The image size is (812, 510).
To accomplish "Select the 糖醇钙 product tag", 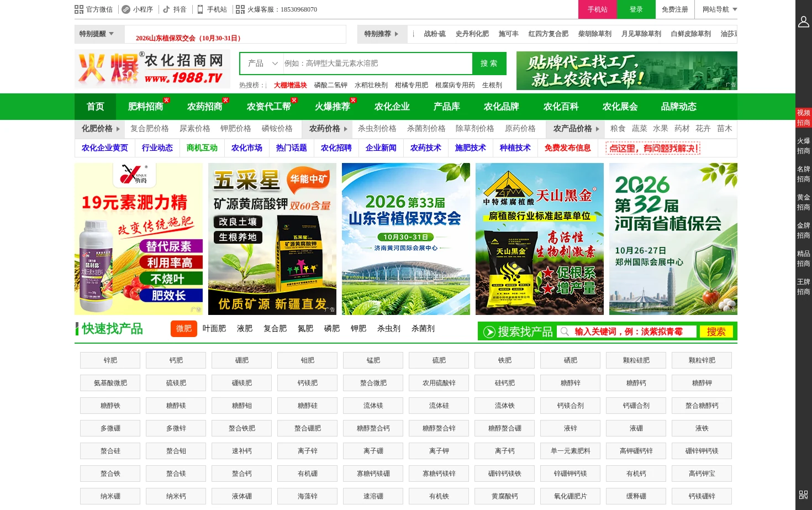I will 636,383.
